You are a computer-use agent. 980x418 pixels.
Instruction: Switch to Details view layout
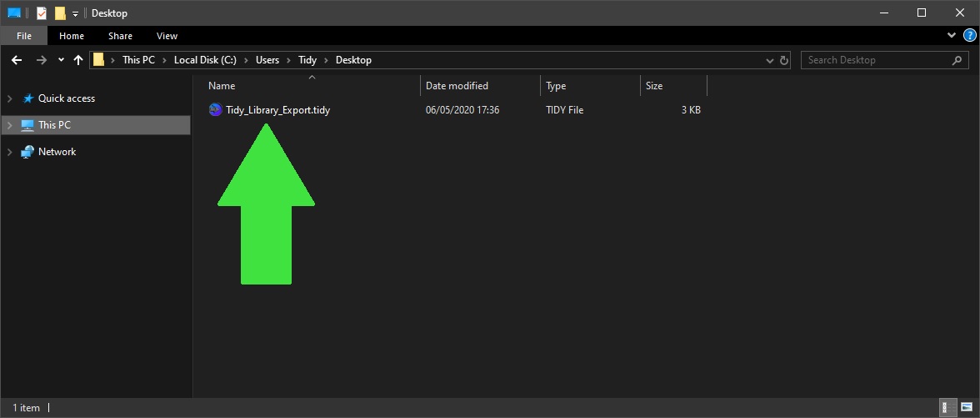(x=948, y=407)
